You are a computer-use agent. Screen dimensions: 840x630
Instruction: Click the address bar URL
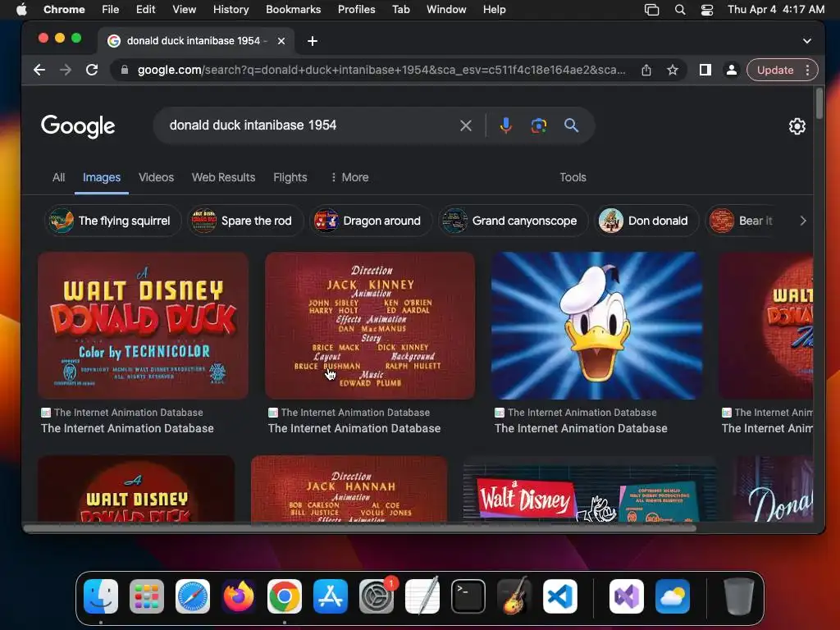[x=381, y=71]
